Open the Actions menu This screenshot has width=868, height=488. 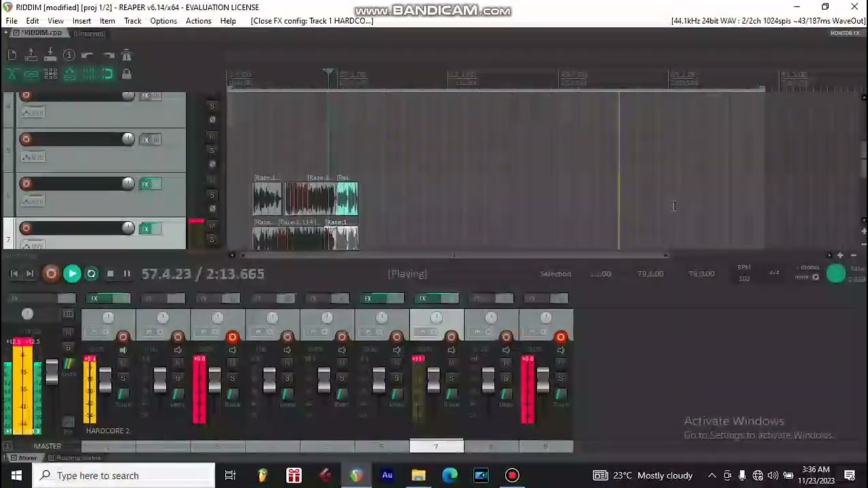click(x=199, y=21)
